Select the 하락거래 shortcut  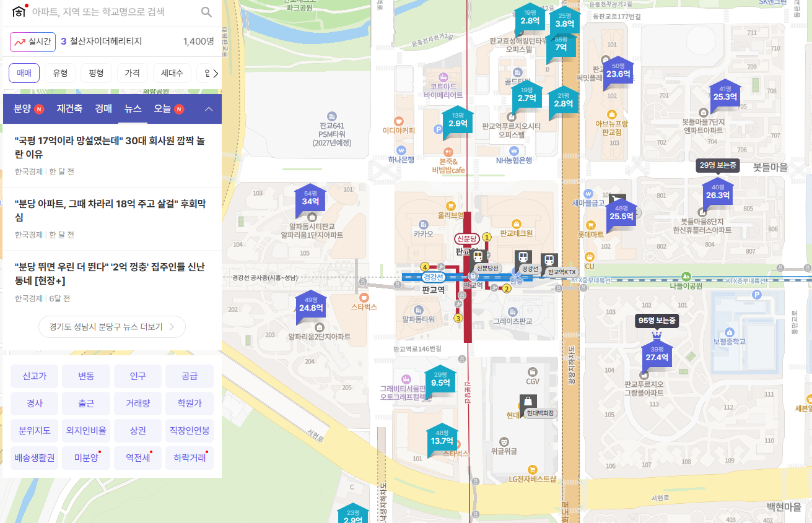pos(190,458)
